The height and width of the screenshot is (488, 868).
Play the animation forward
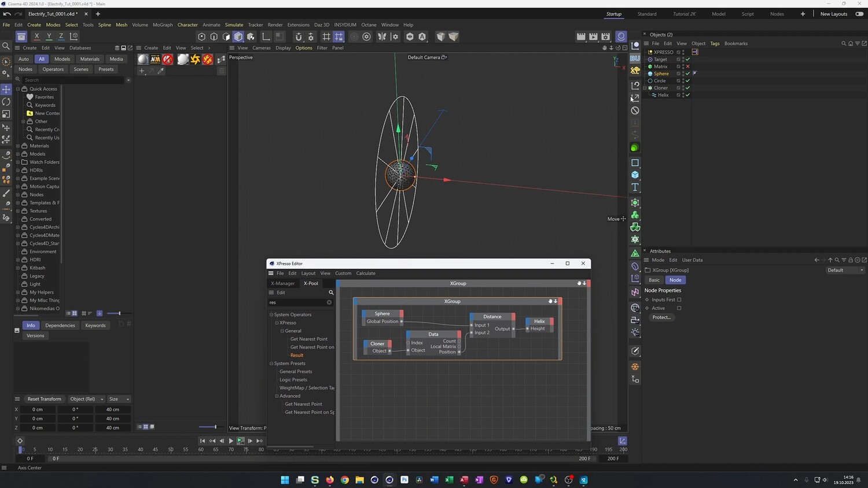231,441
